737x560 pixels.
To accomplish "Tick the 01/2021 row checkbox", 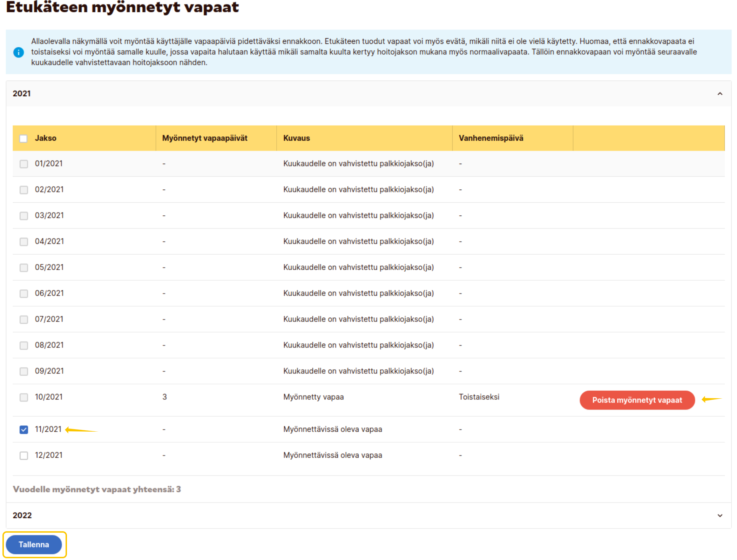I will (x=23, y=164).
